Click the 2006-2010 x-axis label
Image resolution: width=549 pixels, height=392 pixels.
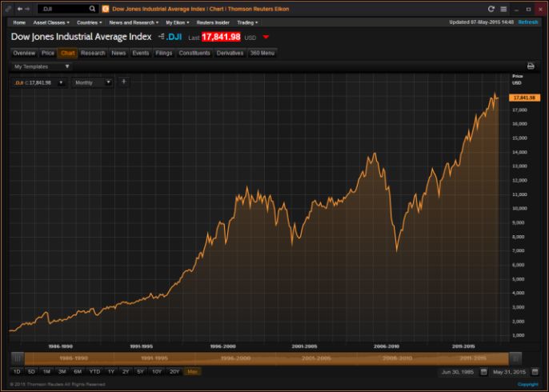387,346
